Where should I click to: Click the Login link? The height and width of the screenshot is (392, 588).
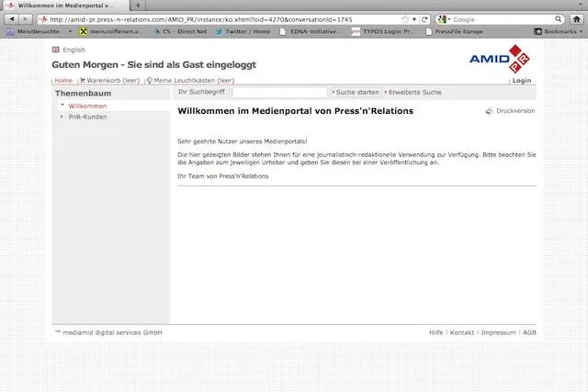click(522, 81)
